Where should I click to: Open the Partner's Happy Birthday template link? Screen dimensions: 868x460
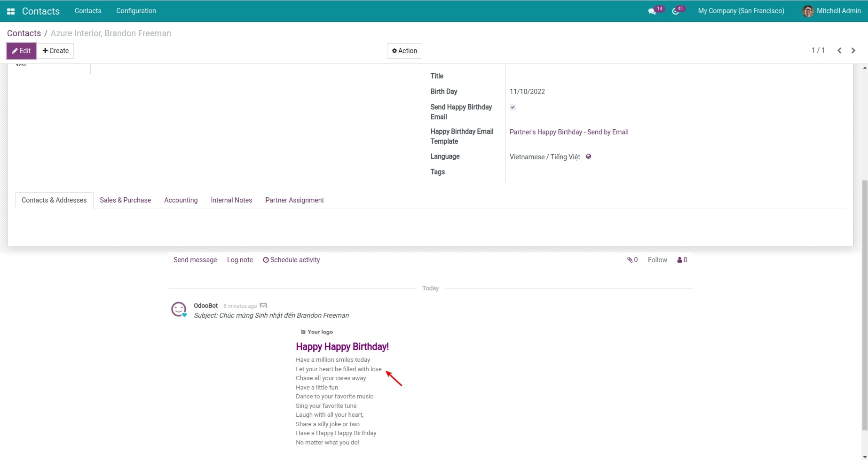[x=568, y=132]
